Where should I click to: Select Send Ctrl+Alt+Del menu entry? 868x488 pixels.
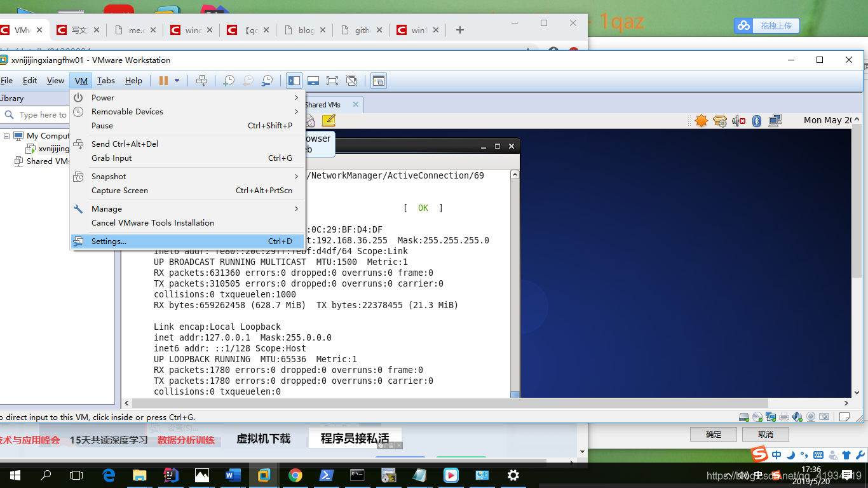pyautogui.click(x=187, y=144)
